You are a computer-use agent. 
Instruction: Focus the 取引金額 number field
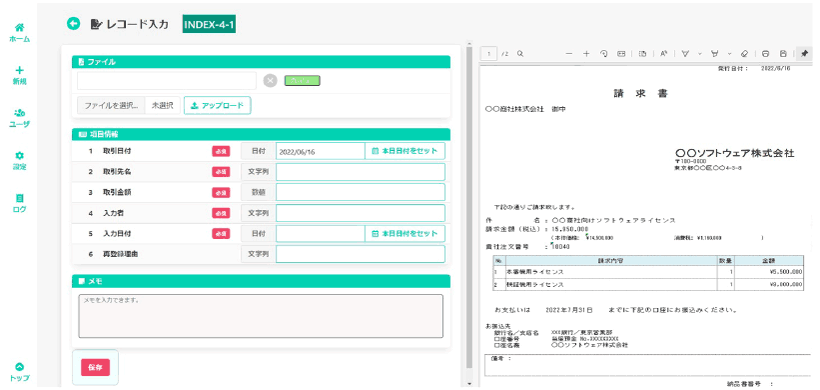[360, 192]
